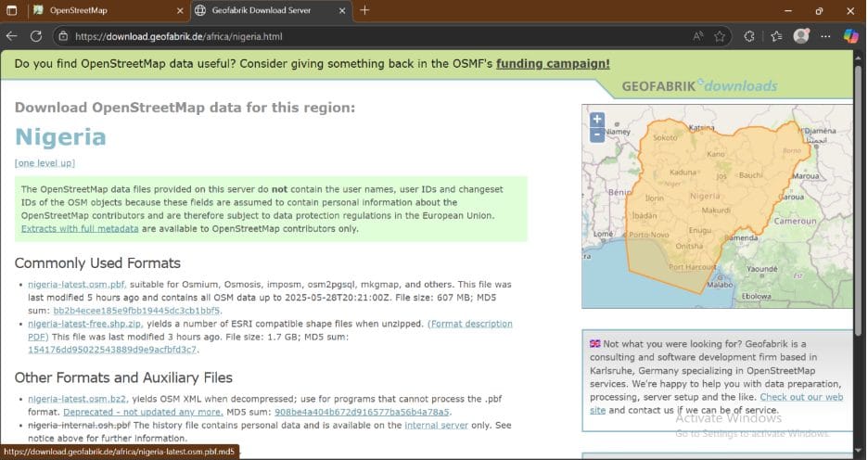Zoom in on the Nigeria map

pyautogui.click(x=597, y=120)
